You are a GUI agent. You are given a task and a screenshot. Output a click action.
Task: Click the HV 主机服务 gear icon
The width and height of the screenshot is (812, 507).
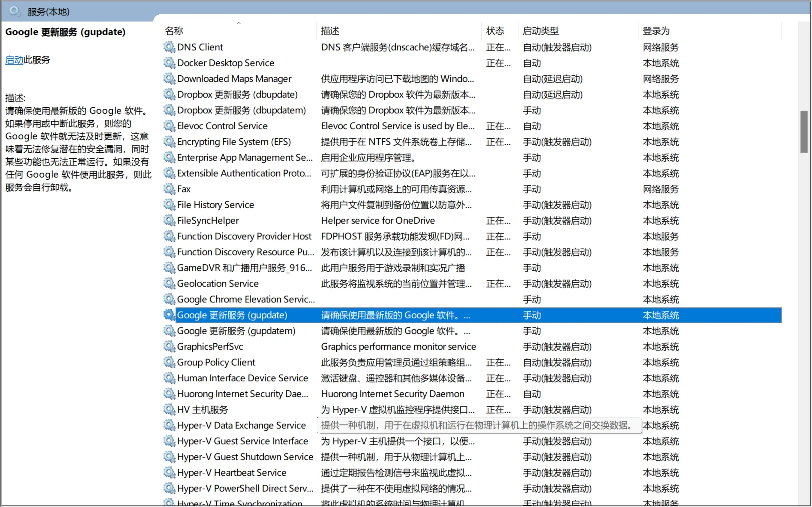coord(169,410)
